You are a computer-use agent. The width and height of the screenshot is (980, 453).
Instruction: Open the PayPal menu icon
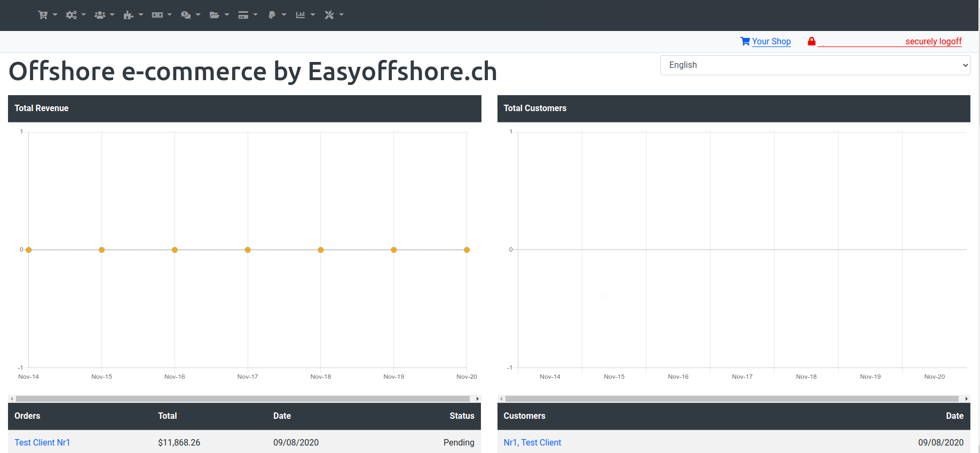(x=277, y=15)
